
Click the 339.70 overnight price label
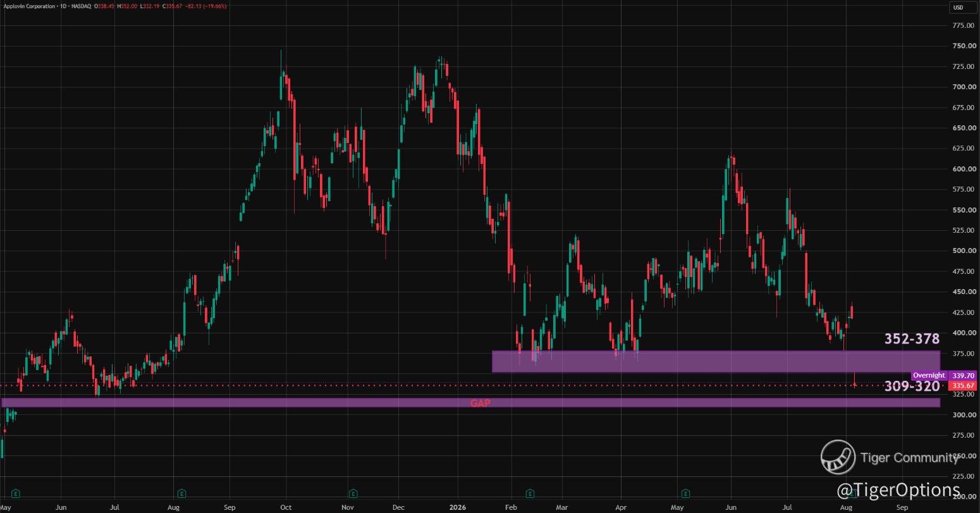[x=964, y=376]
